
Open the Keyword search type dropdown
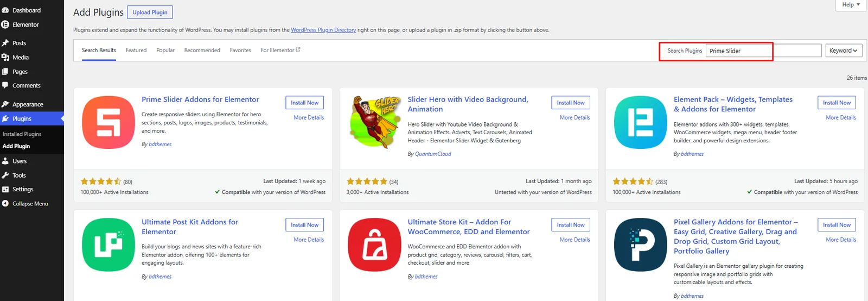[844, 51]
